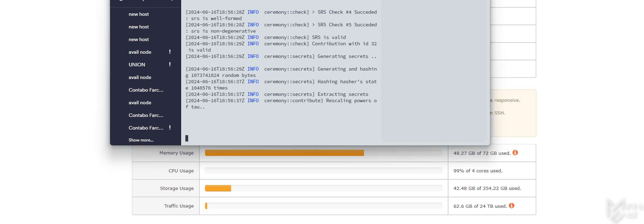Click the Memory Usage row label
The width and height of the screenshot is (644, 224).
click(176, 153)
